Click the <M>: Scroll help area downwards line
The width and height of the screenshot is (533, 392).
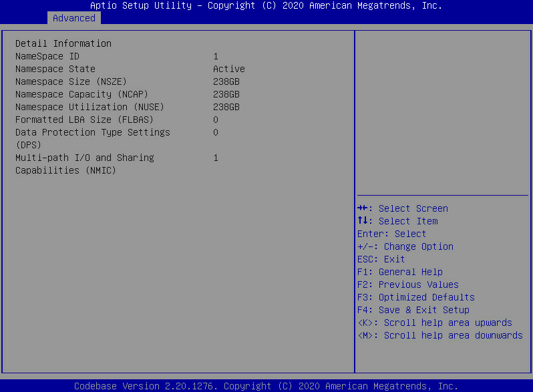[x=440, y=335]
